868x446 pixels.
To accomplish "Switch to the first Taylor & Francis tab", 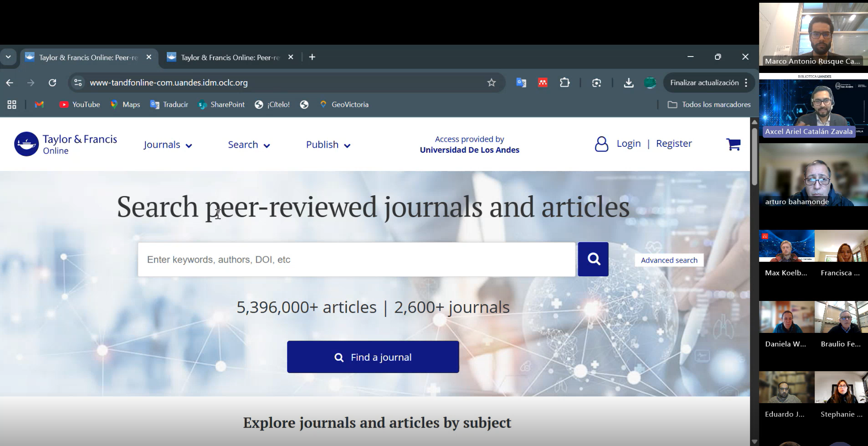I will (88, 57).
